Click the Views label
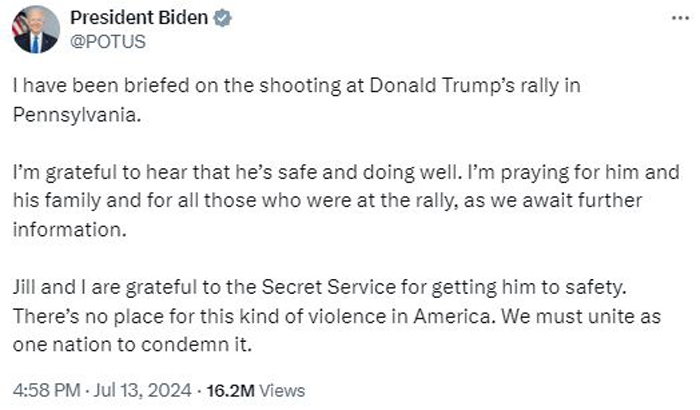This screenshot has height=410, width=700. coord(282,390)
